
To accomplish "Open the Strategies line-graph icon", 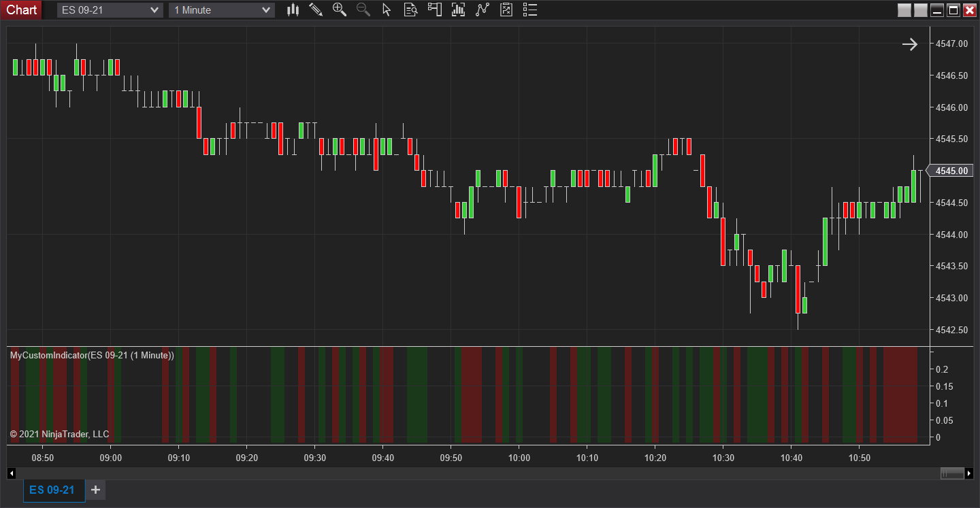I will pos(483,10).
